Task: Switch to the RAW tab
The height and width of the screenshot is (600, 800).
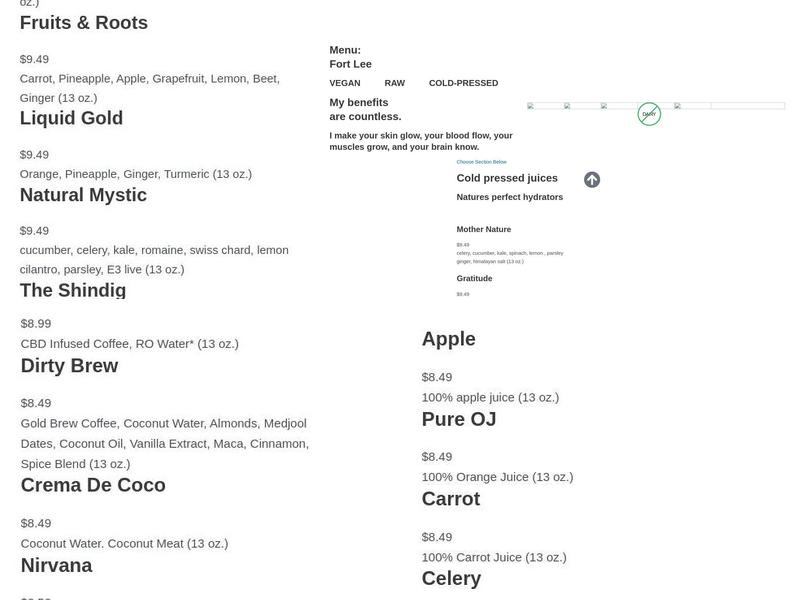Action: click(x=393, y=83)
